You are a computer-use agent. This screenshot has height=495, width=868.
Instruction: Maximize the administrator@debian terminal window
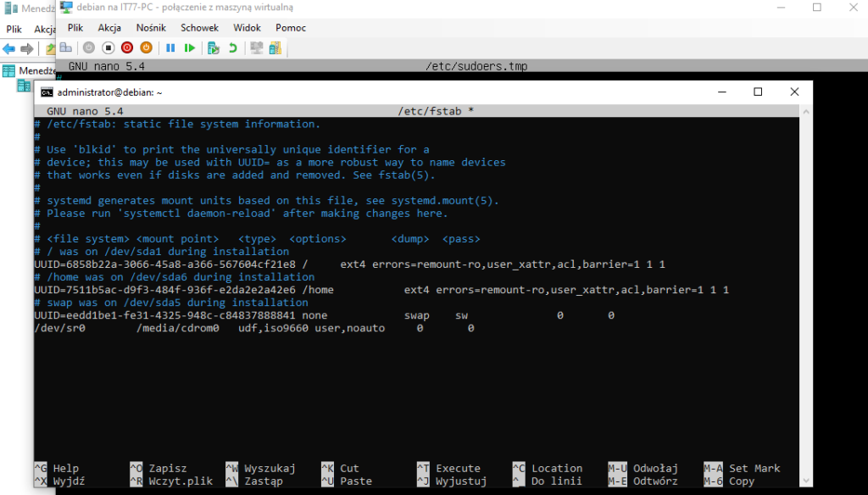coord(758,92)
